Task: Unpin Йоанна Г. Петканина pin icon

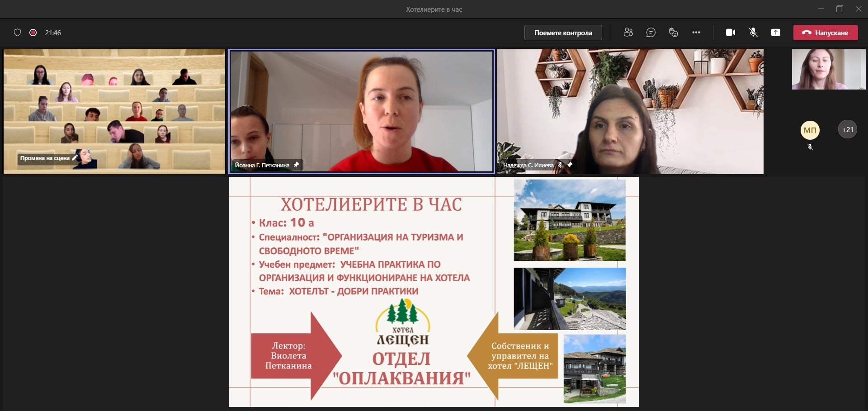Action: [x=296, y=165]
